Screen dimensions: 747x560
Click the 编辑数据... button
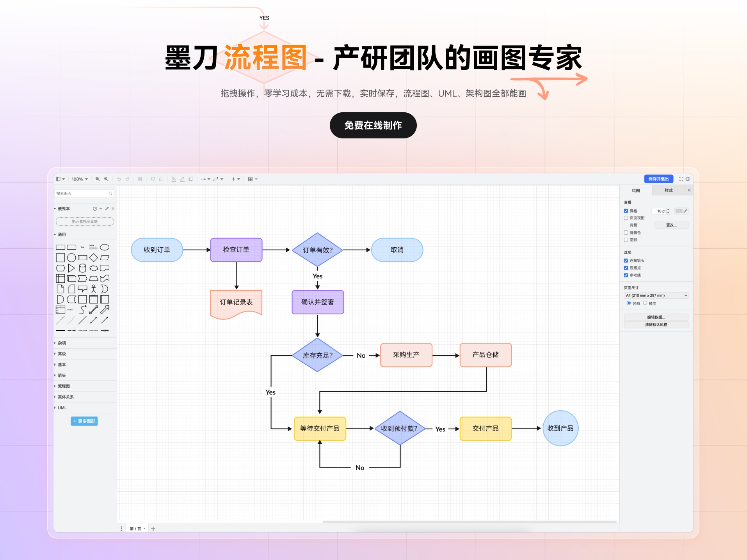(x=656, y=317)
